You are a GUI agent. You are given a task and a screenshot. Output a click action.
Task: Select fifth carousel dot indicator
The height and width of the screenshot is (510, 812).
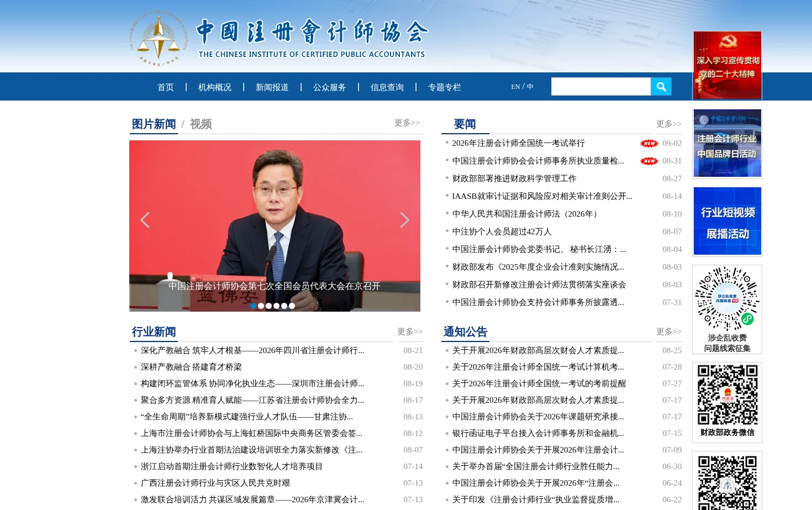[284, 306]
